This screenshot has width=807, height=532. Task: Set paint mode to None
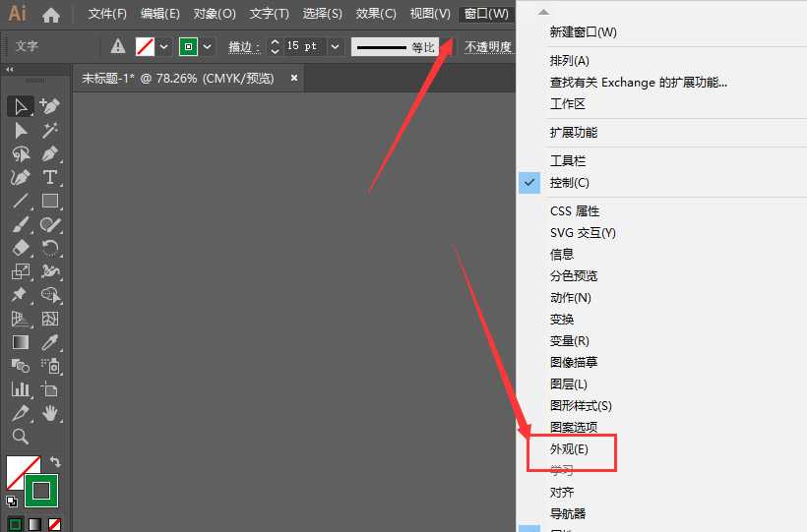tap(54, 524)
